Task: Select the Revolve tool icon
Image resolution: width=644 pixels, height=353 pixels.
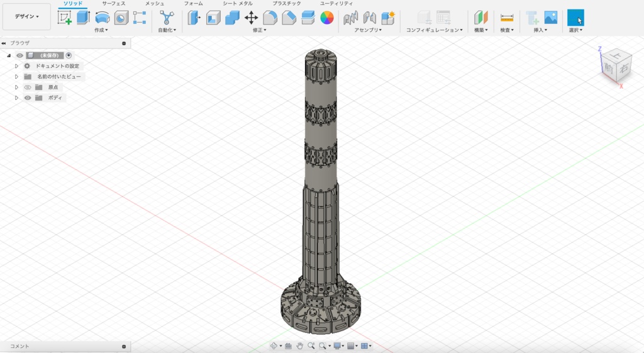Action: (x=103, y=18)
